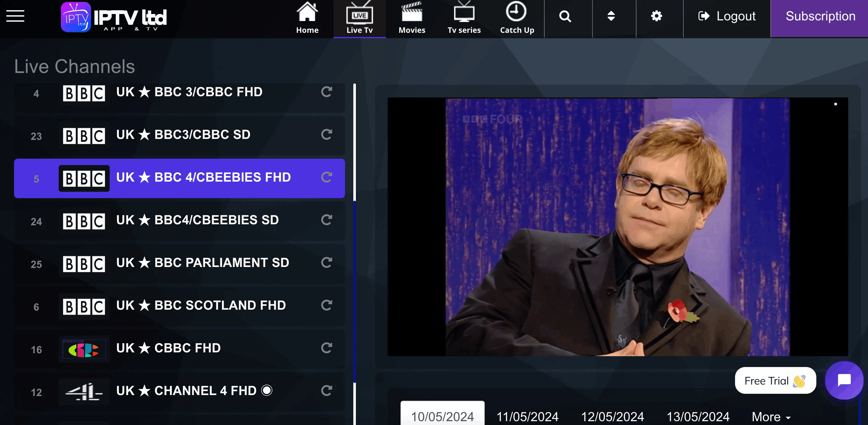Click the Channel 4 logo
The image size is (868, 425).
click(84, 392)
